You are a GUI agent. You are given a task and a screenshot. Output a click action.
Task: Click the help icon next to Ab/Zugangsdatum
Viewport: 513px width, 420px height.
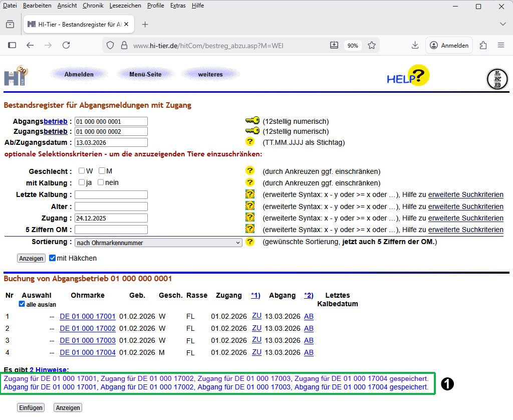tap(250, 142)
